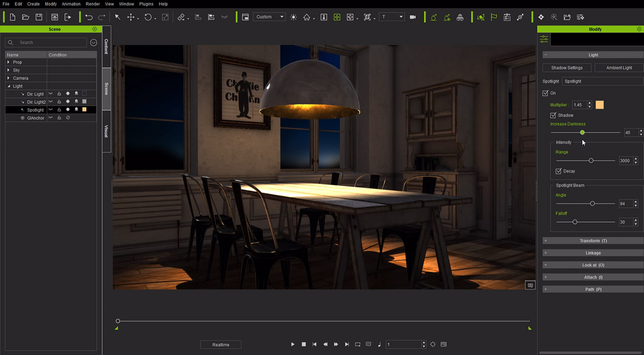Expand the Prop group in the Scene tree
This screenshot has height=355, width=644.
pyautogui.click(x=9, y=62)
